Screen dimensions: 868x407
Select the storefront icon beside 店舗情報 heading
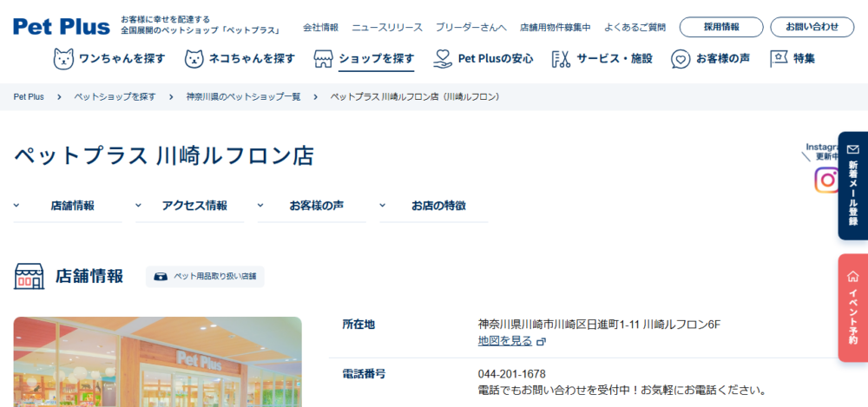(x=29, y=276)
